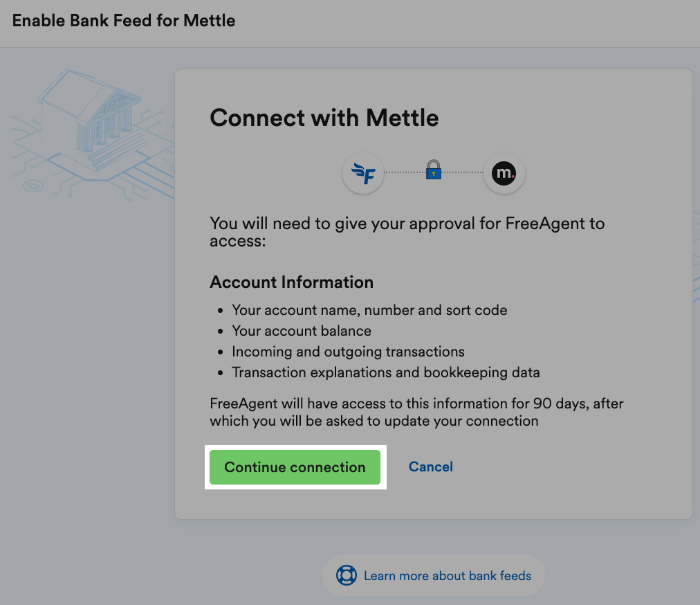Click the account name and sort code bullet
Image resolution: width=700 pixels, height=605 pixels.
click(x=369, y=310)
